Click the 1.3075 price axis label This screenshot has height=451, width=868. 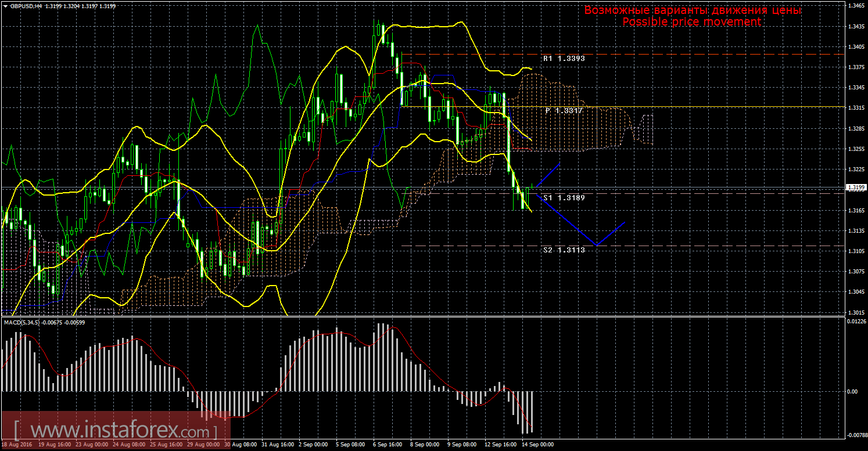[856, 271]
